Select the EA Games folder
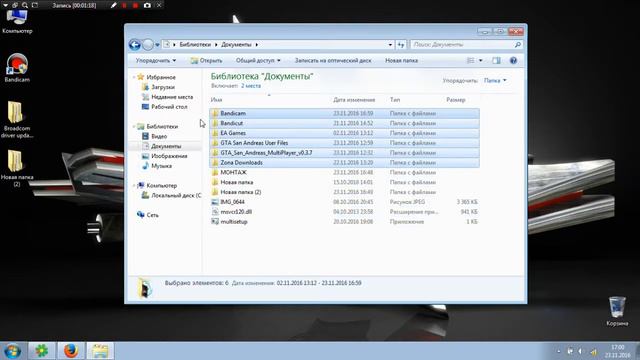 (x=344, y=133)
